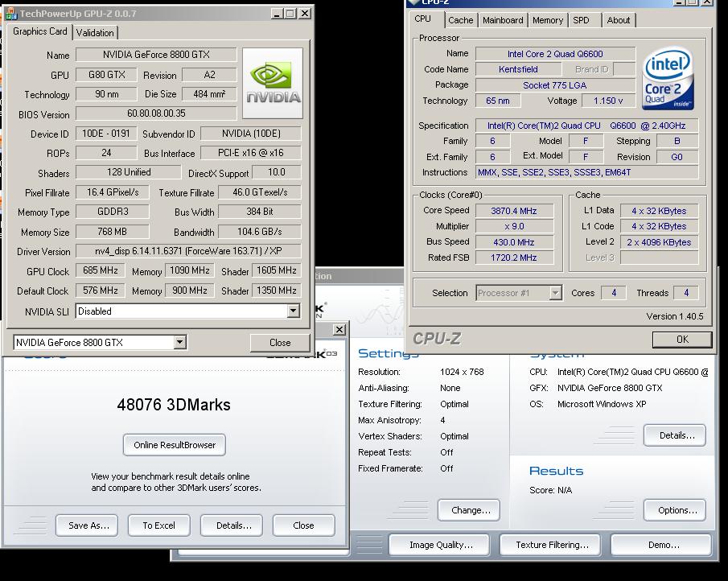728x581 pixels.
Task: Click the CPU Name field Intel Core 2 Quad Q6600
Action: (555, 54)
